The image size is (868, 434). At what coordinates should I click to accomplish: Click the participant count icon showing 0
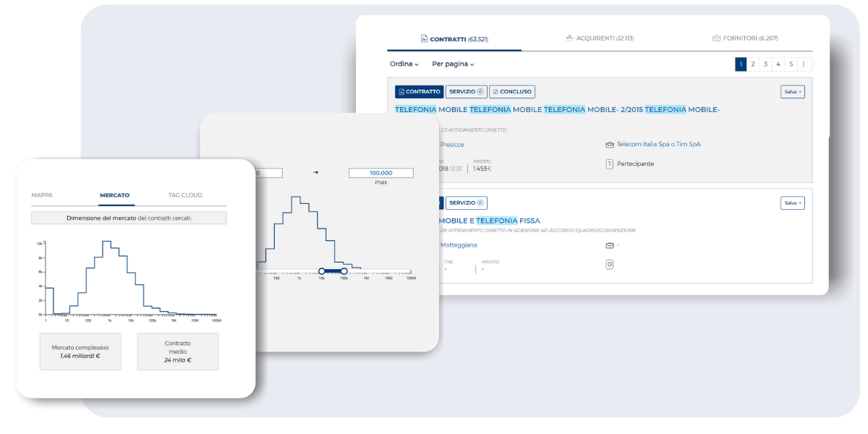click(x=610, y=265)
